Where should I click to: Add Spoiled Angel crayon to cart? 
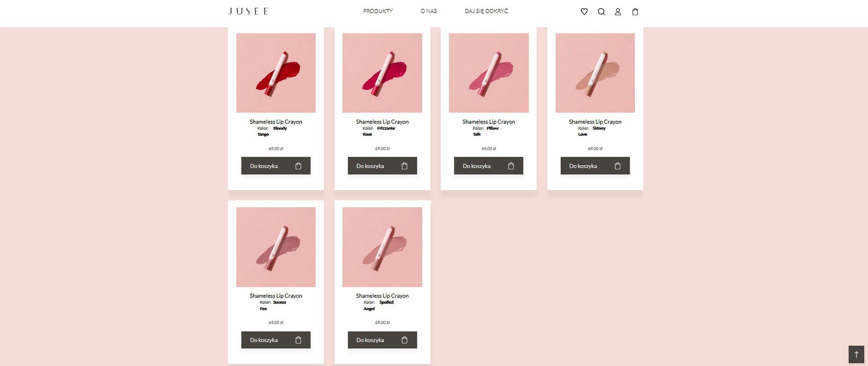pos(383,340)
